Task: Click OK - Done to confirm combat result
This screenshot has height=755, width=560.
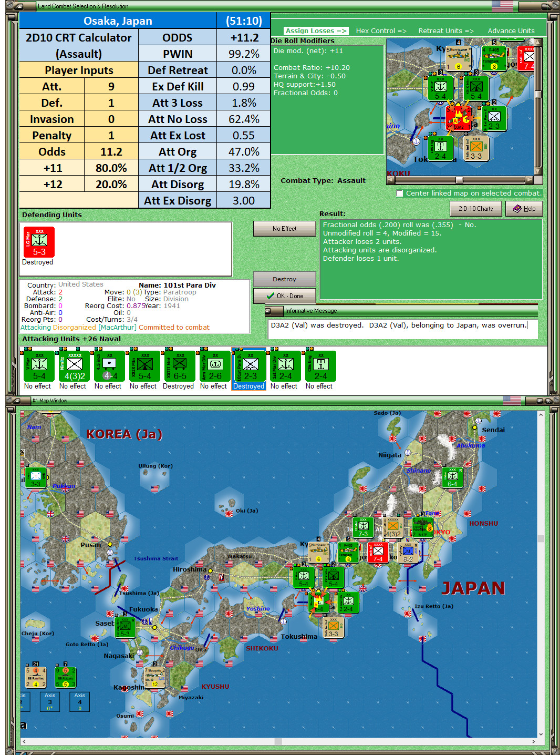Action: click(x=284, y=295)
